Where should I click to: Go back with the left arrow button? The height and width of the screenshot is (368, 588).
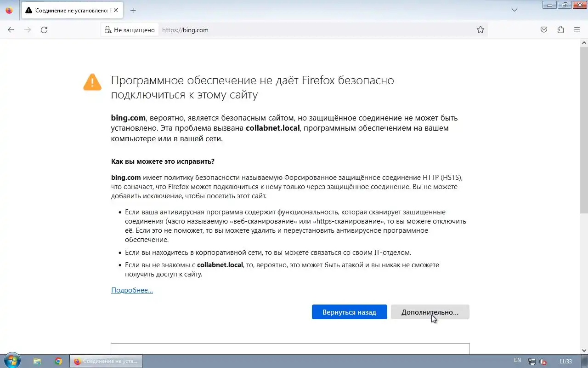point(11,30)
